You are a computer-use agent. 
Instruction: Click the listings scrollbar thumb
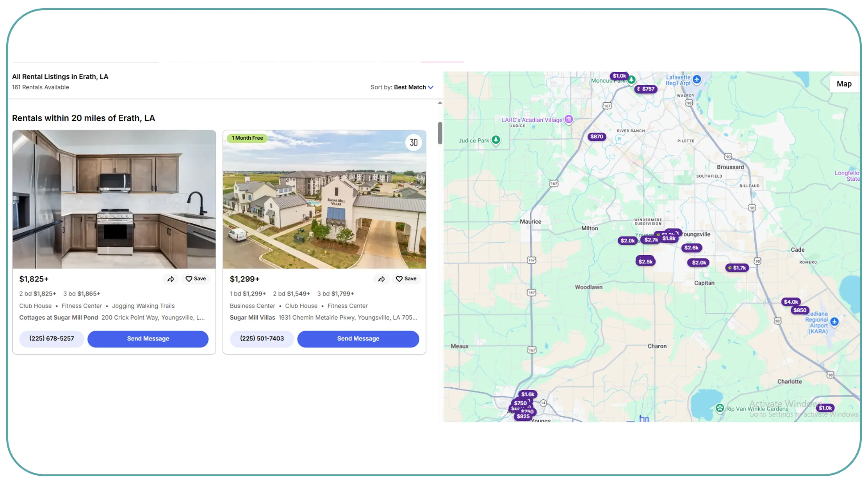point(440,133)
